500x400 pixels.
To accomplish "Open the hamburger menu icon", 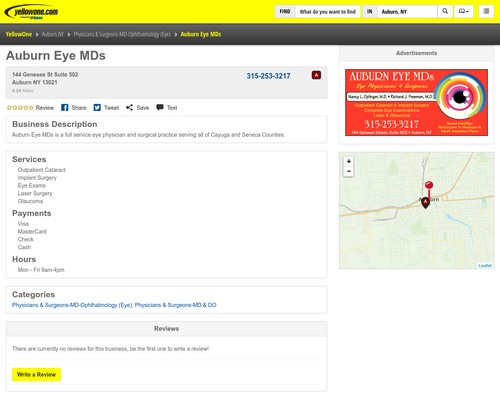I will (486, 11).
